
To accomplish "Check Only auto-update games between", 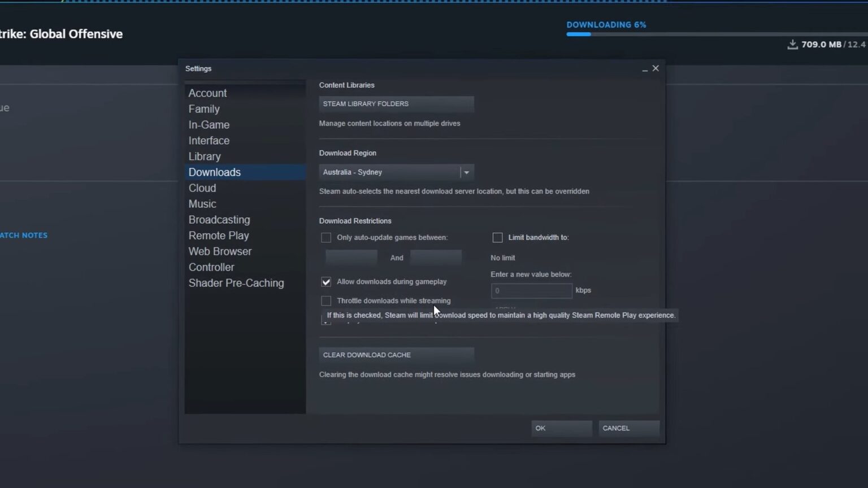I will click(x=326, y=237).
